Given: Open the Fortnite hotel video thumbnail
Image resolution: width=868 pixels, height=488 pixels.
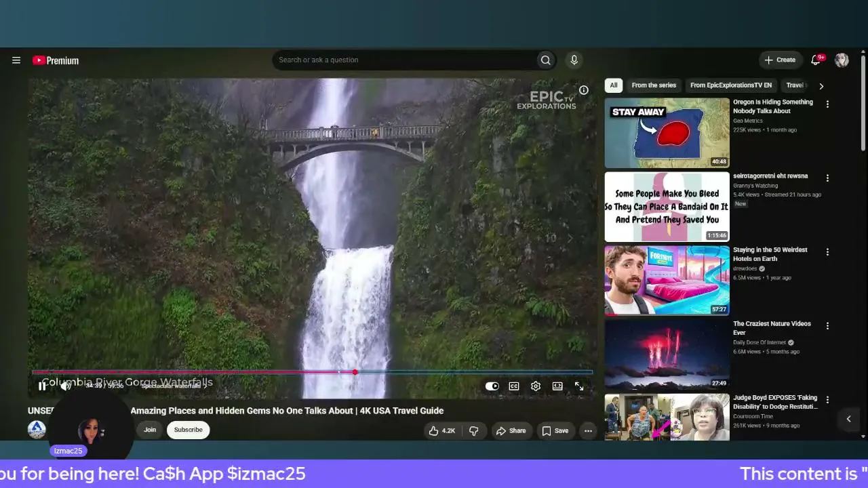Looking at the screenshot, I should click(x=667, y=281).
